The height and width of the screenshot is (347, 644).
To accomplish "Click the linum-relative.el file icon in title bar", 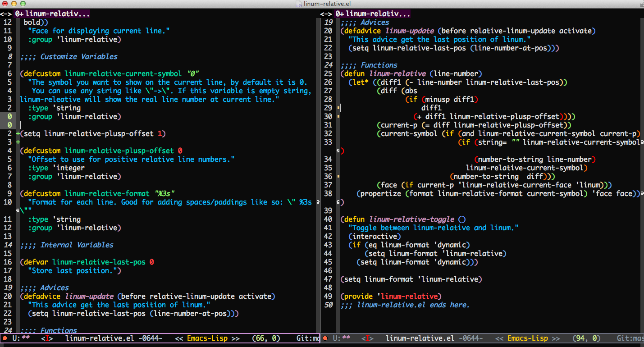I will (x=298, y=4).
